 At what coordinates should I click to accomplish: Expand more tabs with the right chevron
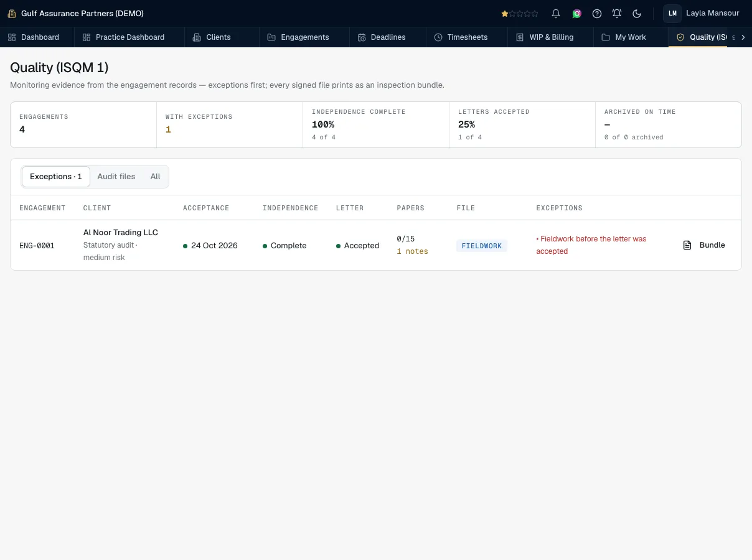[743, 37]
